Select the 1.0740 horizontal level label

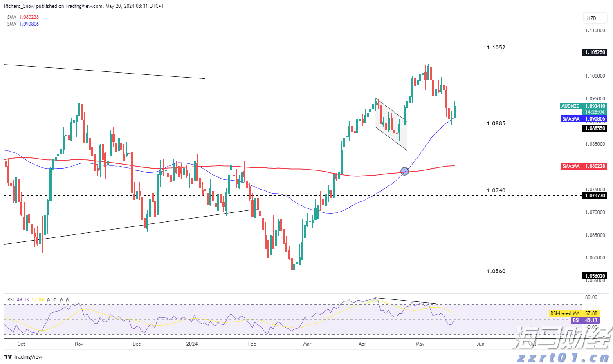click(x=496, y=190)
